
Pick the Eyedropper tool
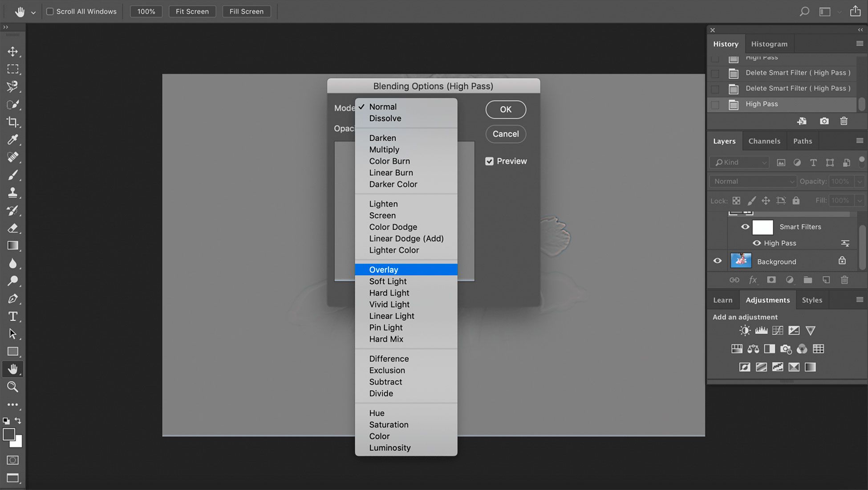(x=12, y=139)
